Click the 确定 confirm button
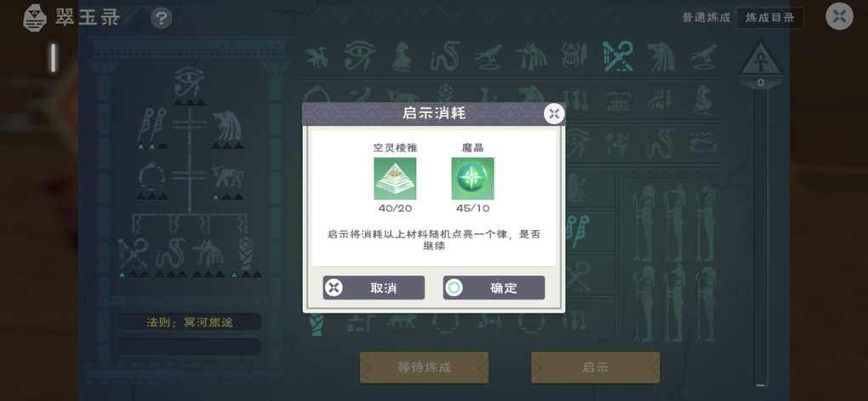Image resolution: width=868 pixels, height=401 pixels. [494, 288]
